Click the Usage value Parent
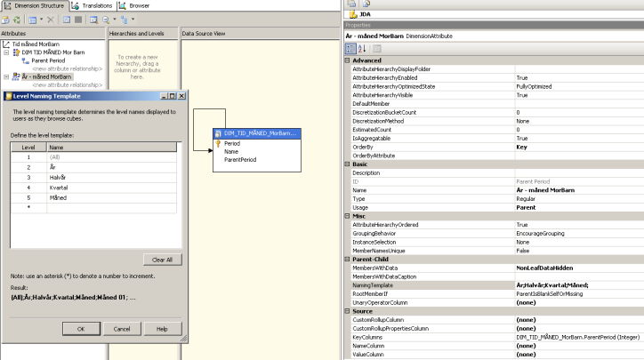This screenshot has width=644, height=360. pyautogui.click(x=526, y=208)
